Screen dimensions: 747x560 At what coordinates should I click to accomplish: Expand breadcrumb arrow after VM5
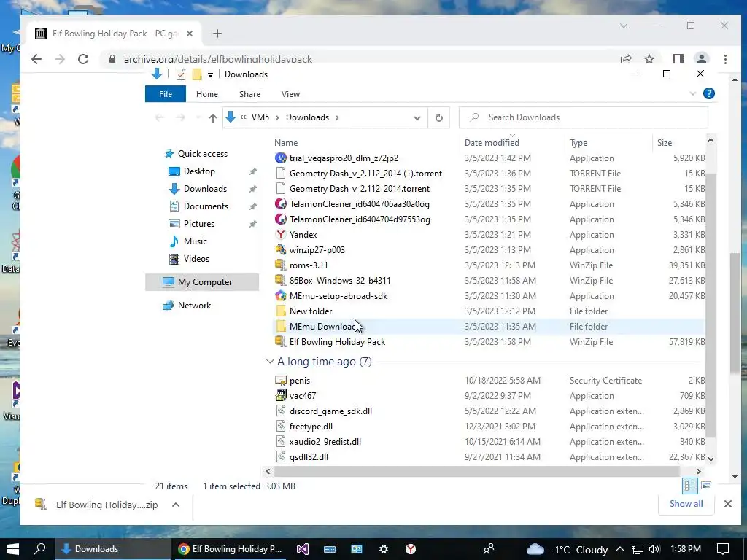[277, 117]
